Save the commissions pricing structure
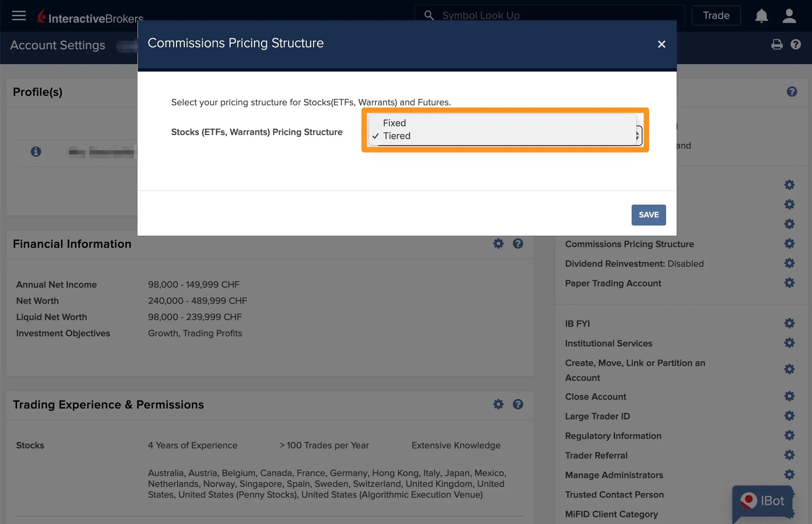812x524 pixels. 648,215
